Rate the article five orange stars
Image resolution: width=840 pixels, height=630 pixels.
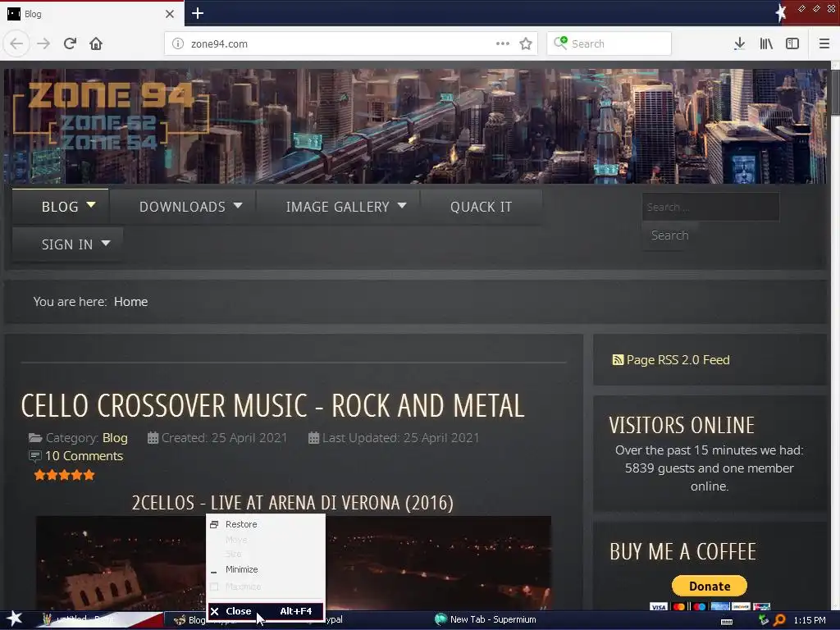(64, 475)
